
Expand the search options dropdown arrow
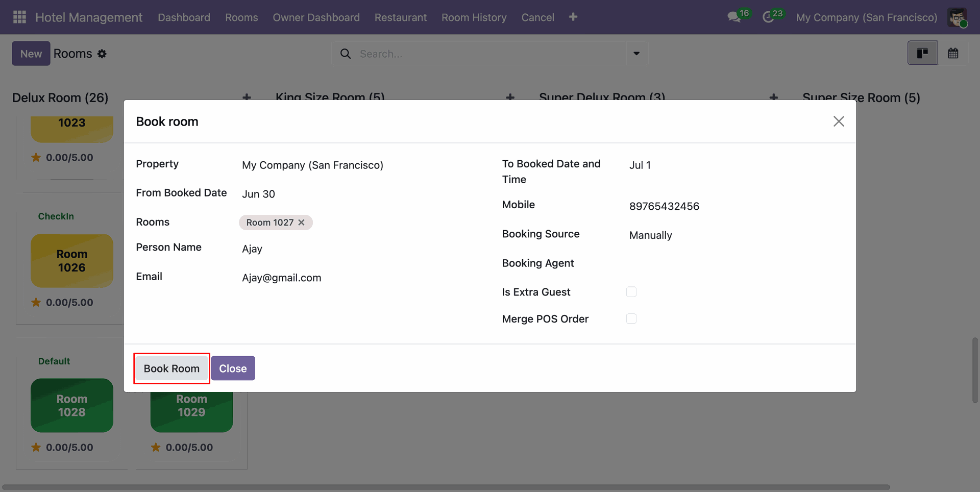[x=636, y=54]
